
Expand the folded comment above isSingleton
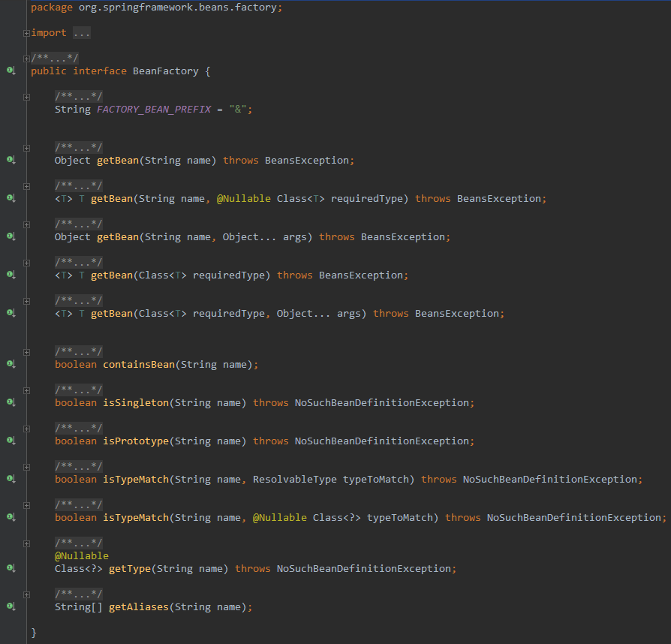(26, 390)
